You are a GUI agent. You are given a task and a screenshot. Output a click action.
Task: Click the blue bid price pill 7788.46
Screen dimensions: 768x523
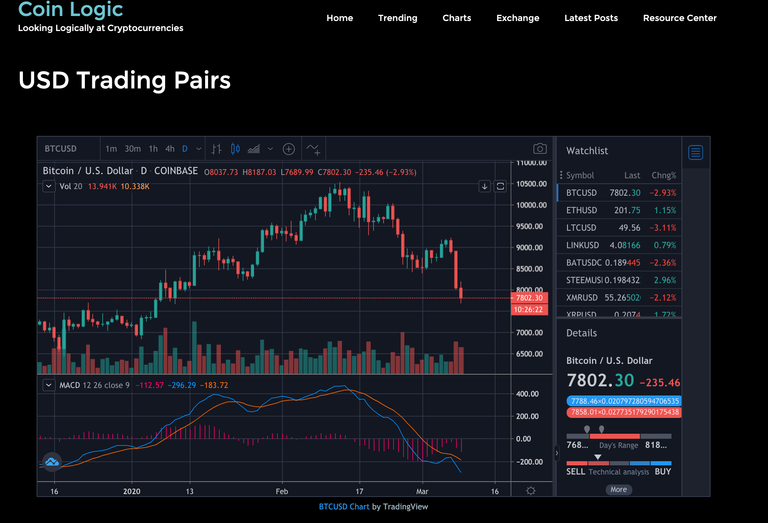(624, 401)
